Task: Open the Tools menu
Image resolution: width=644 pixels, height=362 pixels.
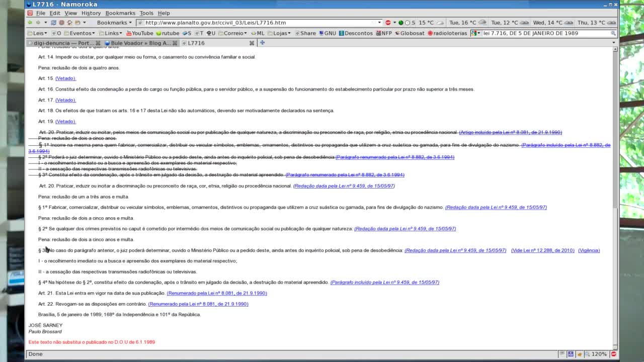Action: [x=146, y=13]
